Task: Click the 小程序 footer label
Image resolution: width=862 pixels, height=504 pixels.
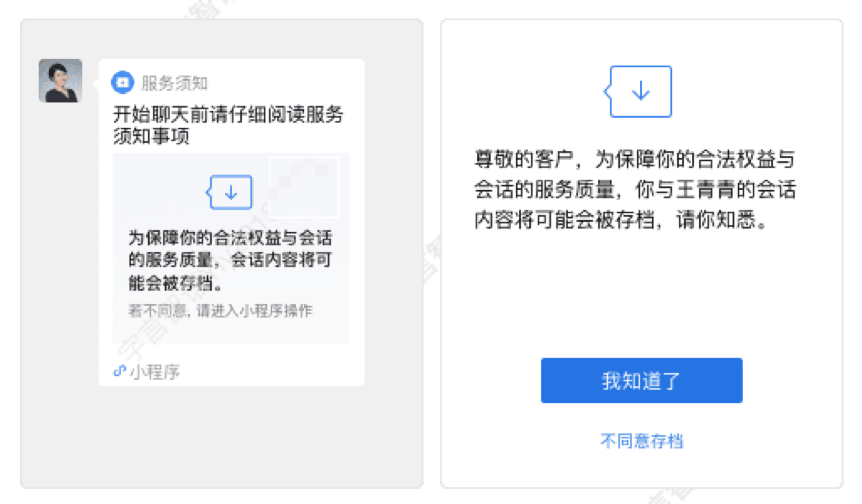Action: (155, 372)
